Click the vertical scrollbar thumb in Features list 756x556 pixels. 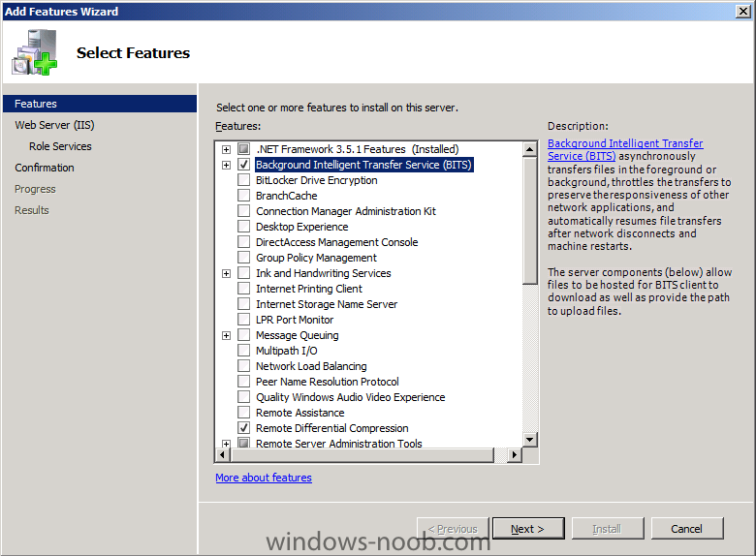530,221
